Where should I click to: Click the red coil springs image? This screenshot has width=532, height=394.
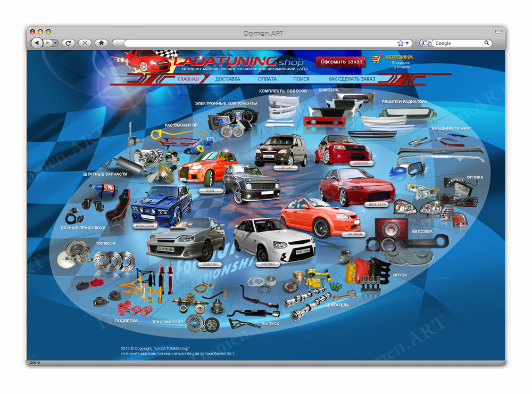[x=135, y=308]
